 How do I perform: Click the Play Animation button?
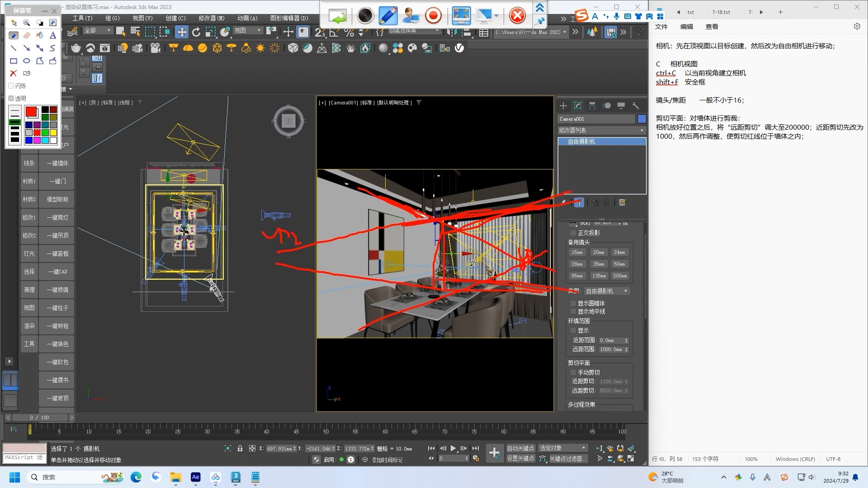(453, 448)
